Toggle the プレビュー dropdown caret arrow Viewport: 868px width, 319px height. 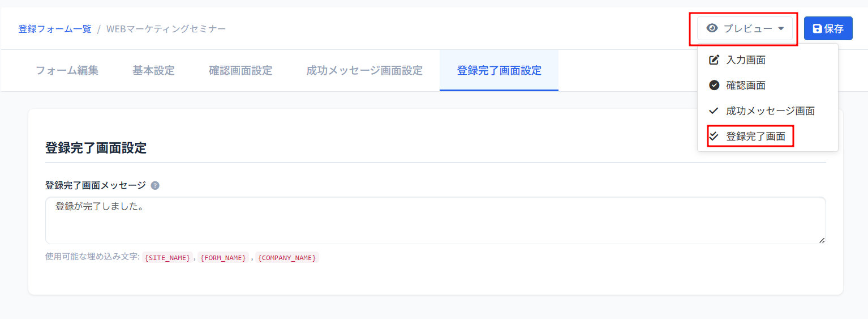[x=781, y=28]
